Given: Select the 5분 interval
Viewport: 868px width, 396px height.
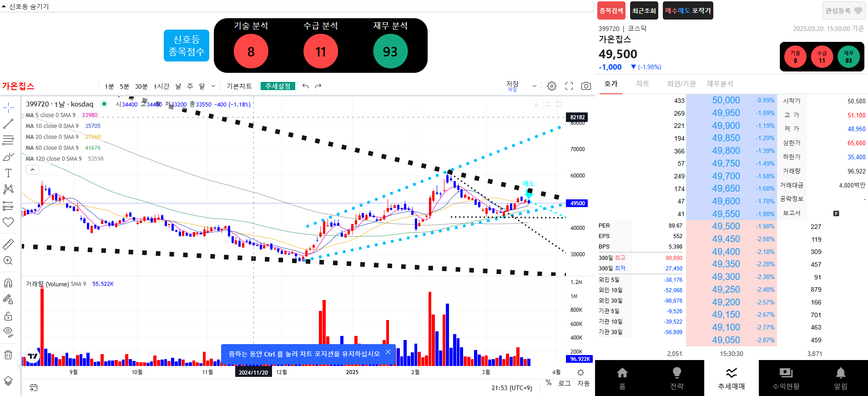Looking at the screenshot, I should pos(125,86).
